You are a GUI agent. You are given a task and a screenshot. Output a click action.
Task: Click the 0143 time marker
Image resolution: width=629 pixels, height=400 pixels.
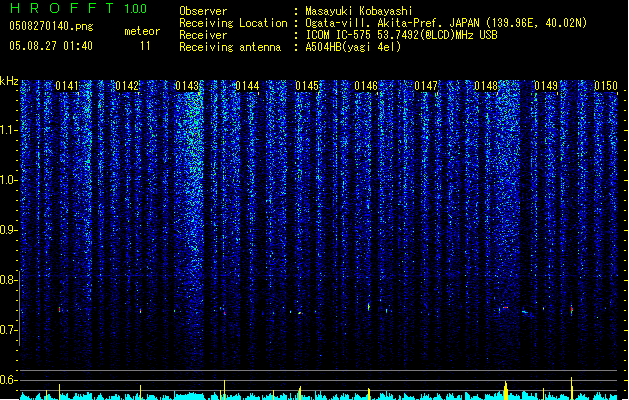click(x=187, y=86)
